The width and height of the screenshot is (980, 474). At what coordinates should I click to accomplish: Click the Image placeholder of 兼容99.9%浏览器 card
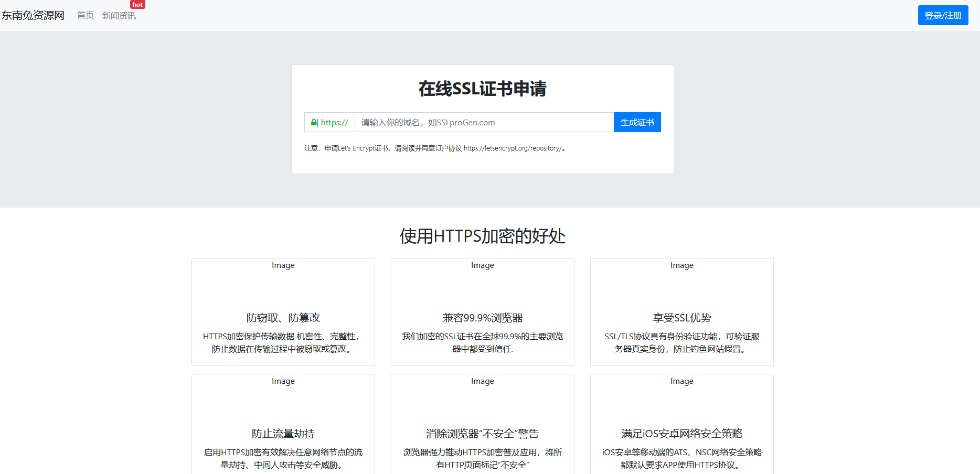tap(483, 265)
